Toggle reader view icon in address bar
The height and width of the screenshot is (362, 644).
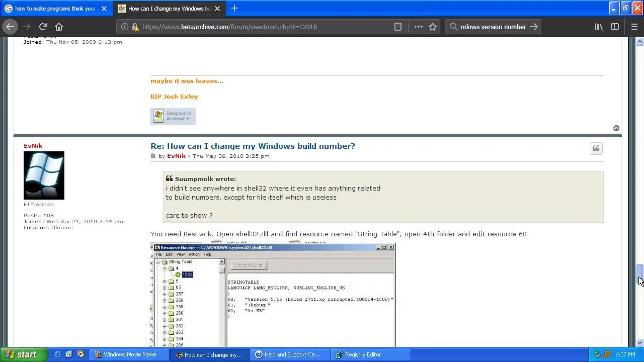(398, 27)
